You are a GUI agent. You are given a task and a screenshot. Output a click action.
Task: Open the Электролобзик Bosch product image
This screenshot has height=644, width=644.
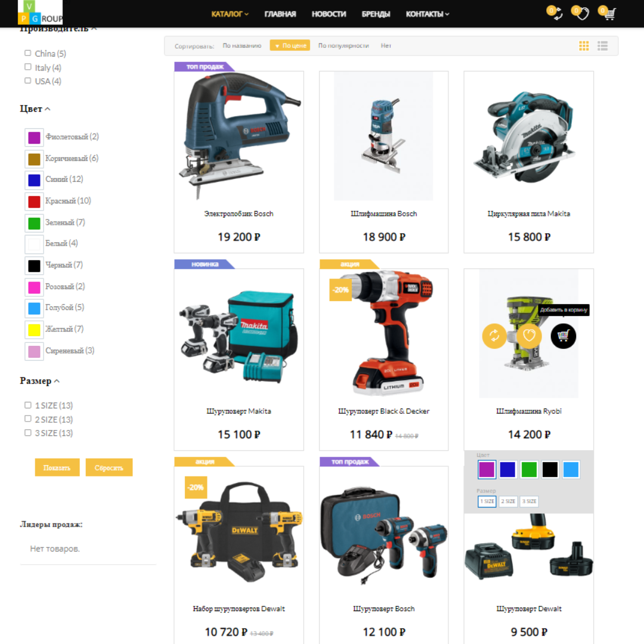tap(239, 136)
